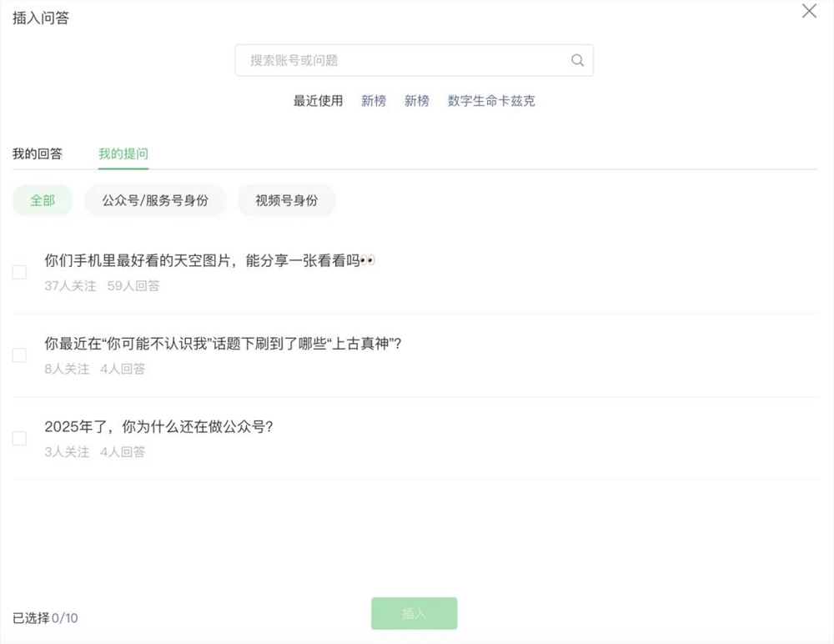Click the 插入 button at bottom

(x=414, y=613)
